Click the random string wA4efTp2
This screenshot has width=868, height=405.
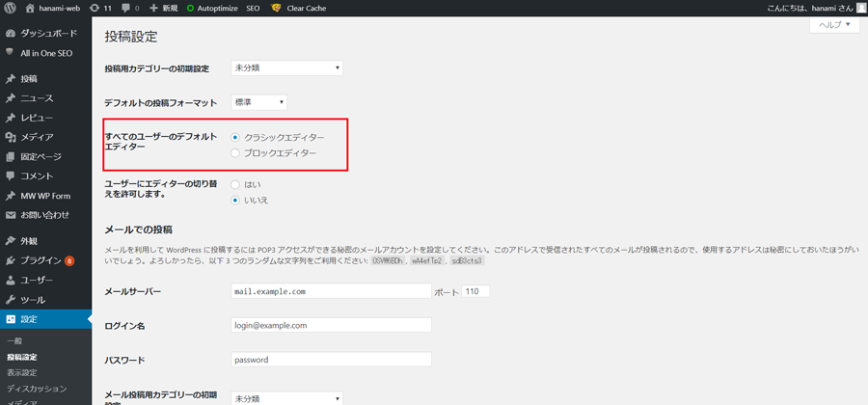(427, 260)
